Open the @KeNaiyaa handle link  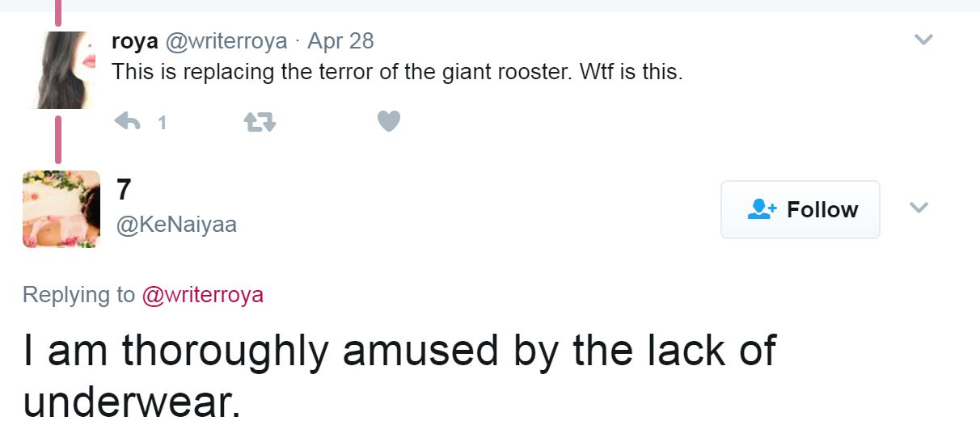pyautogui.click(x=176, y=224)
